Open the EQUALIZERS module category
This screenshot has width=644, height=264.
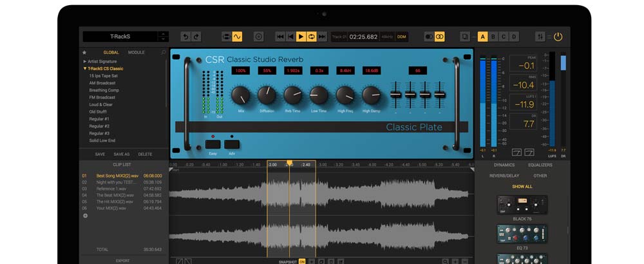click(x=540, y=165)
